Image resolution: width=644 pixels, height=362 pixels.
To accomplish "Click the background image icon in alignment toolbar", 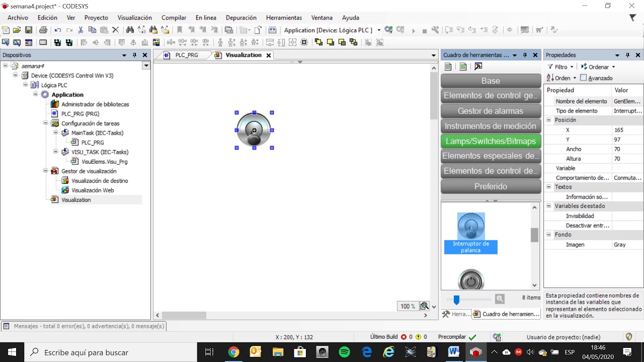I will coord(156,43).
